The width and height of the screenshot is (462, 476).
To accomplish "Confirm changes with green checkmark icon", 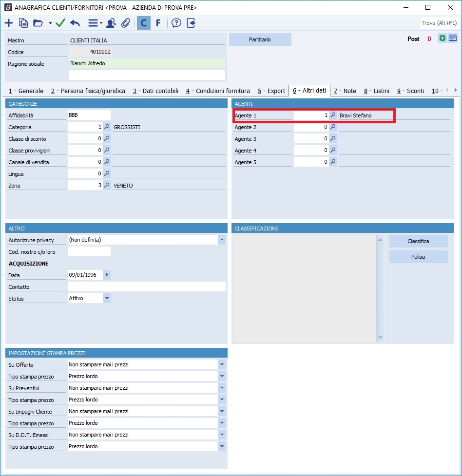I will click(x=60, y=23).
